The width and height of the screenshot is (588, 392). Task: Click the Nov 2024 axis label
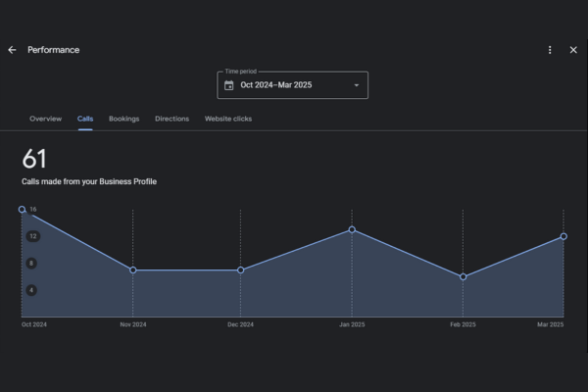(133, 324)
